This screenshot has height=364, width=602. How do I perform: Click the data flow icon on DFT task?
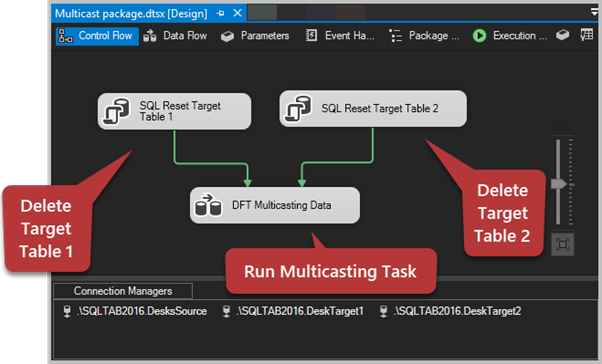coord(208,205)
